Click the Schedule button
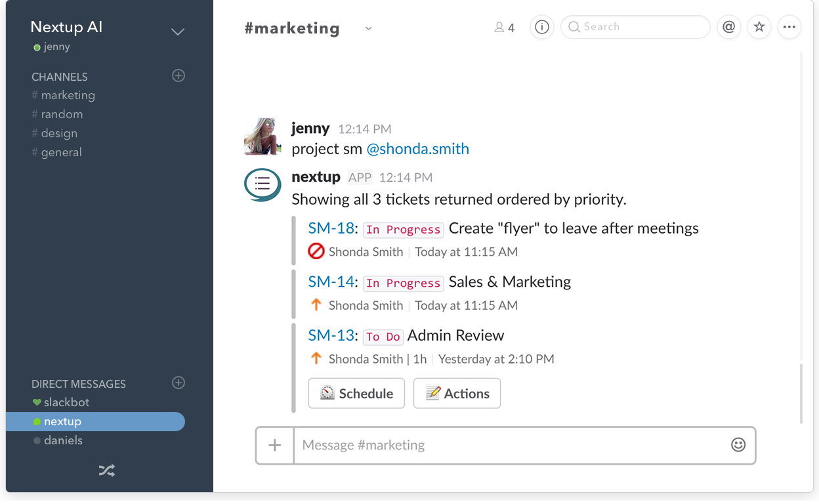Screen dimensions: 819x504 (x=356, y=394)
